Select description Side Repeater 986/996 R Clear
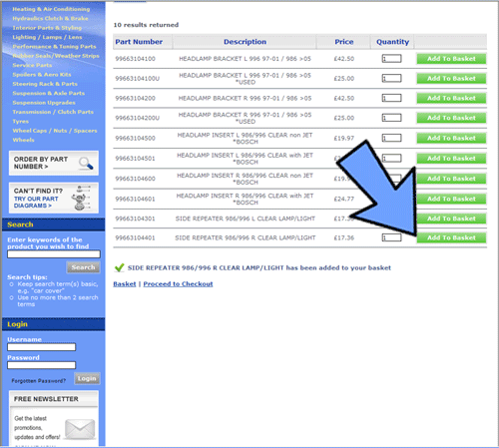The image size is (499, 448). click(246, 237)
